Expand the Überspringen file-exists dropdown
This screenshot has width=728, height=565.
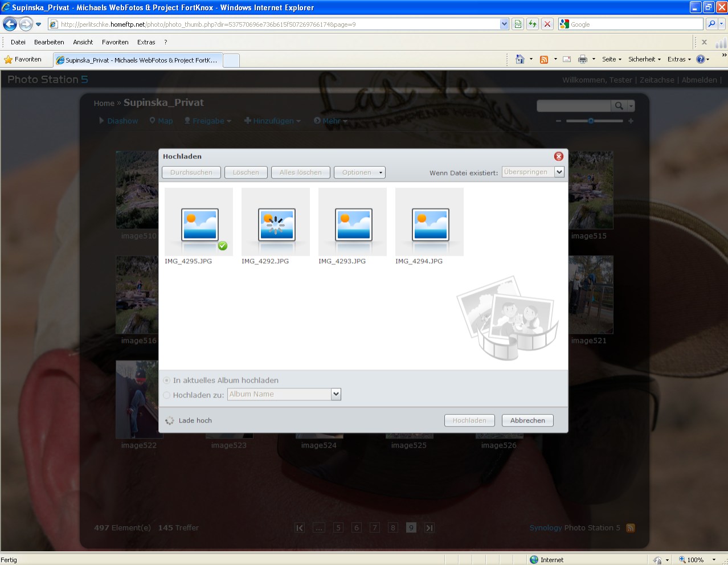[x=559, y=172]
